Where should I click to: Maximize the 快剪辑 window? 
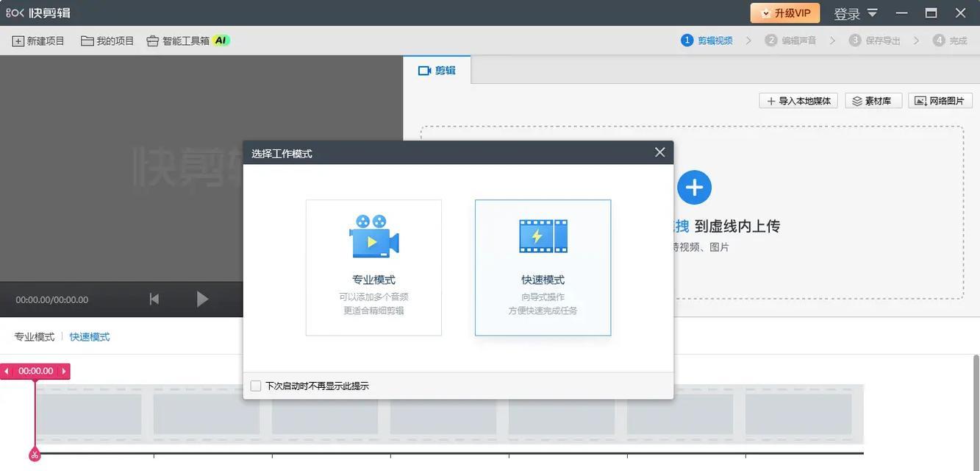click(931, 13)
